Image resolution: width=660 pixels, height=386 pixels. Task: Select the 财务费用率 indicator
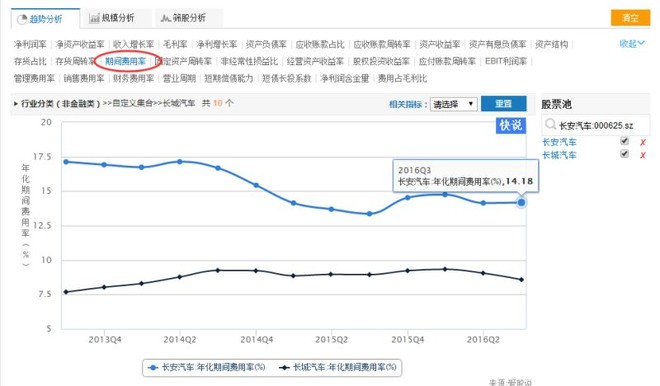[133, 78]
